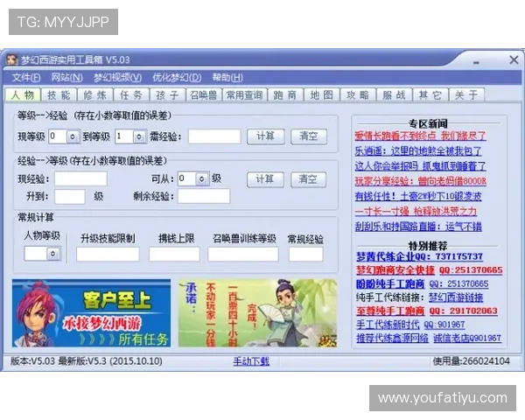Click the app icon in the title bar
Screen dimensions: 525x420
click(x=11, y=60)
